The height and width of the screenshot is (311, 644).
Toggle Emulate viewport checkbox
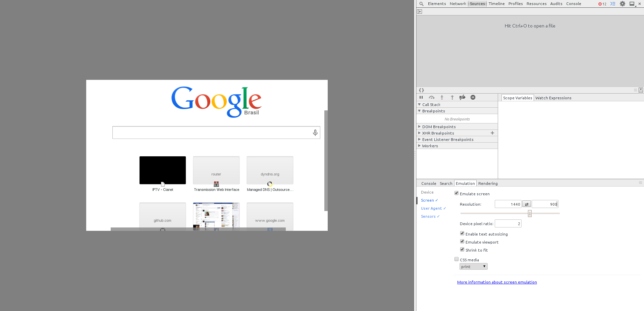pyautogui.click(x=462, y=241)
